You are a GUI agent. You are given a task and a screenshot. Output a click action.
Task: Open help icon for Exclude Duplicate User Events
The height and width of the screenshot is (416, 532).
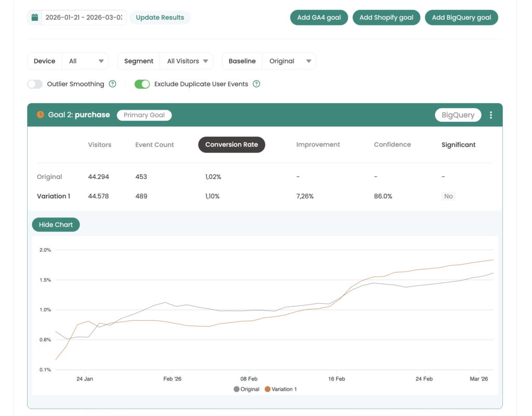pyautogui.click(x=256, y=84)
